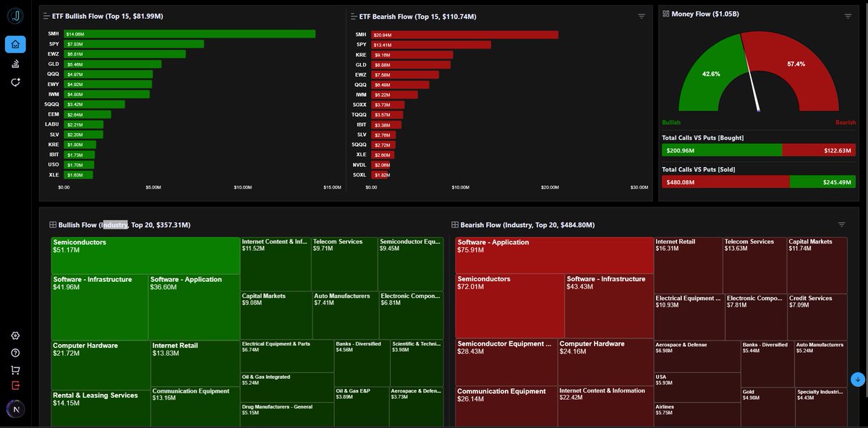
Task: Click the ETF Bullish Flow panel title
Action: (108, 15)
